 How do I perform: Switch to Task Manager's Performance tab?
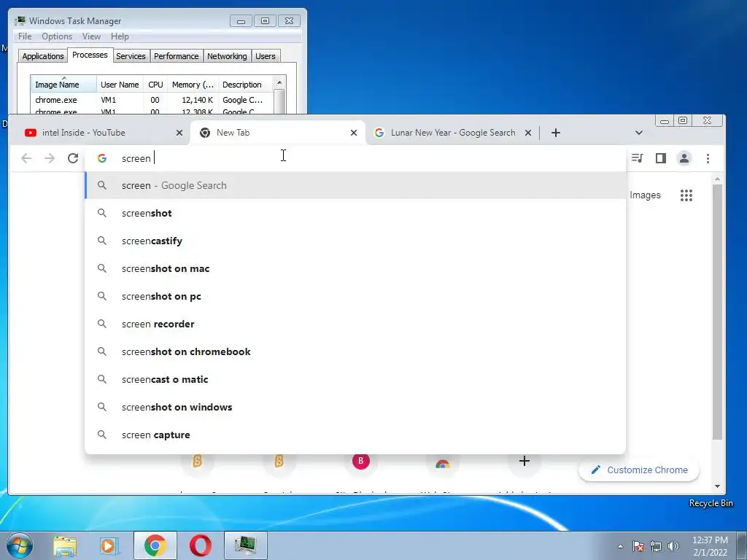(176, 56)
